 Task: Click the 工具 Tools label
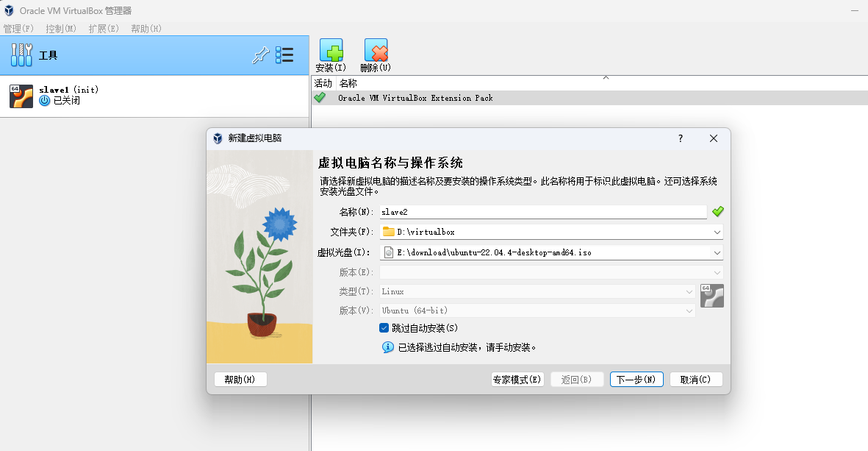(x=49, y=55)
